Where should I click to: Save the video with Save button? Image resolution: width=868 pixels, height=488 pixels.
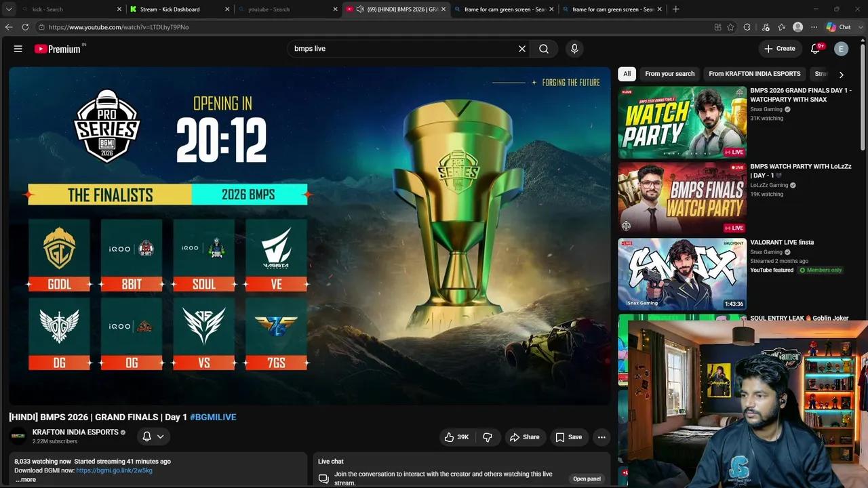click(x=569, y=437)
